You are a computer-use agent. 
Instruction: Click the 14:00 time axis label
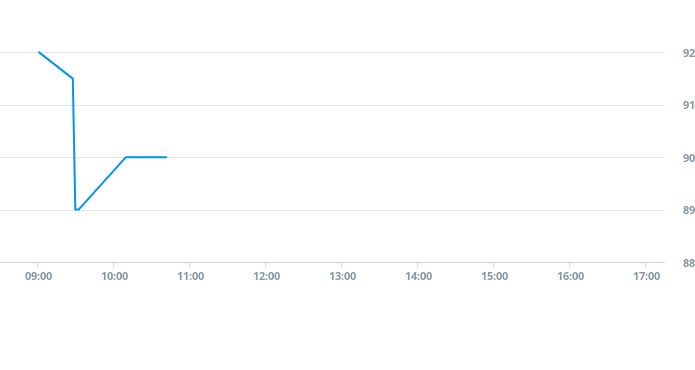click(418, 277)
